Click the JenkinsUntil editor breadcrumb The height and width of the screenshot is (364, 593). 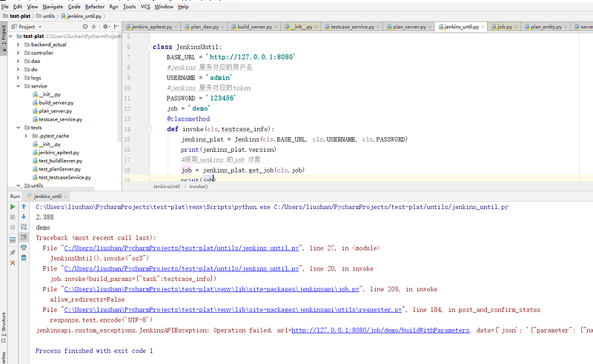[166, 187]
